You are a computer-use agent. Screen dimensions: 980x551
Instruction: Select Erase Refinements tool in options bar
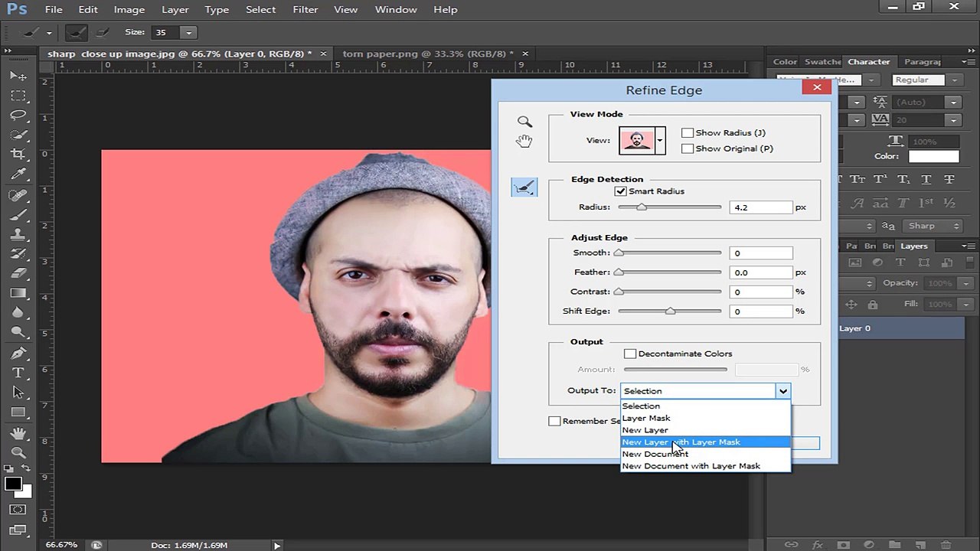click(x=102, y=33)
